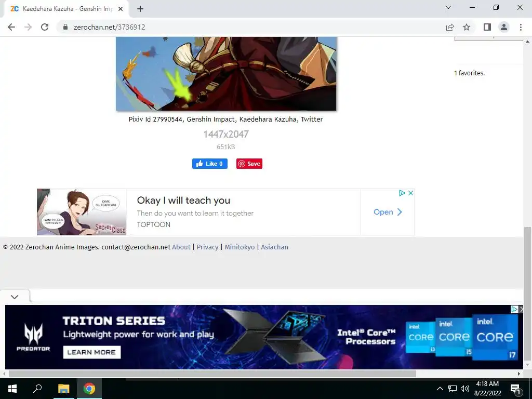Open Chrome's three-dot menu
Image resolution: width=532 pixels, height=399 pixels.
pos(521,27)
